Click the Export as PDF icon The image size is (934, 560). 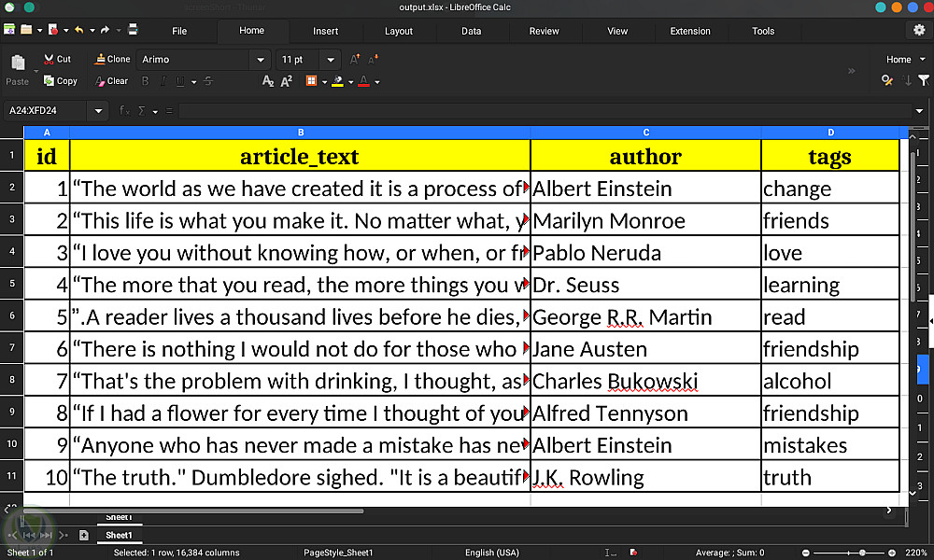pos(53,29)
